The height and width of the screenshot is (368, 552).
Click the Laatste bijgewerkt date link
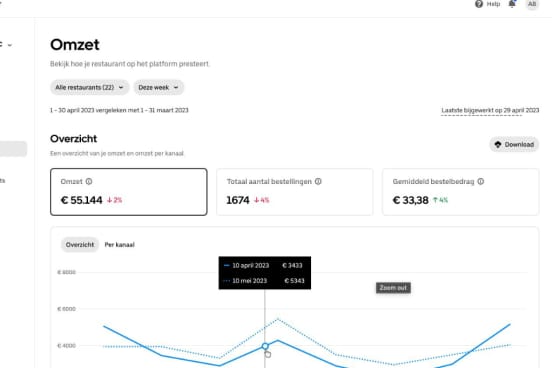tap(490, 110)
